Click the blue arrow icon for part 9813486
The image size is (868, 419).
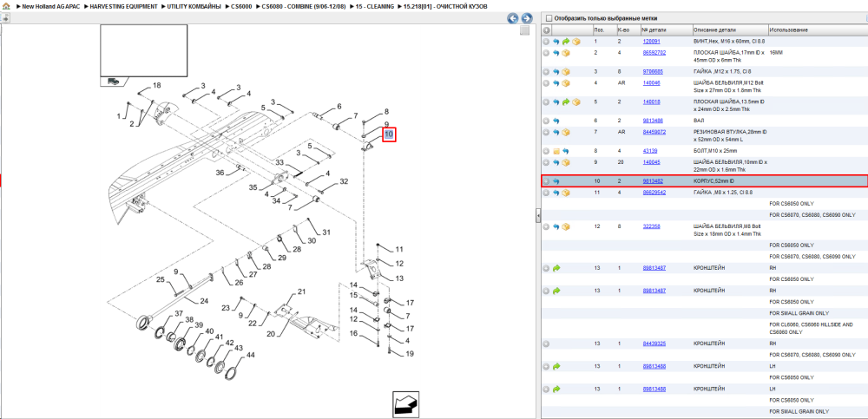556,120
